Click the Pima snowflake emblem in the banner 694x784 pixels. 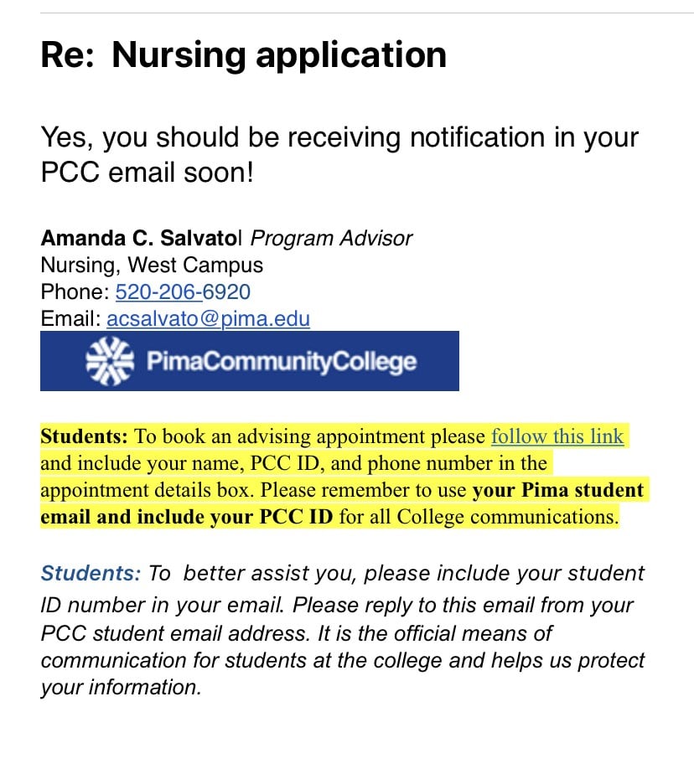tap(110, 361)
